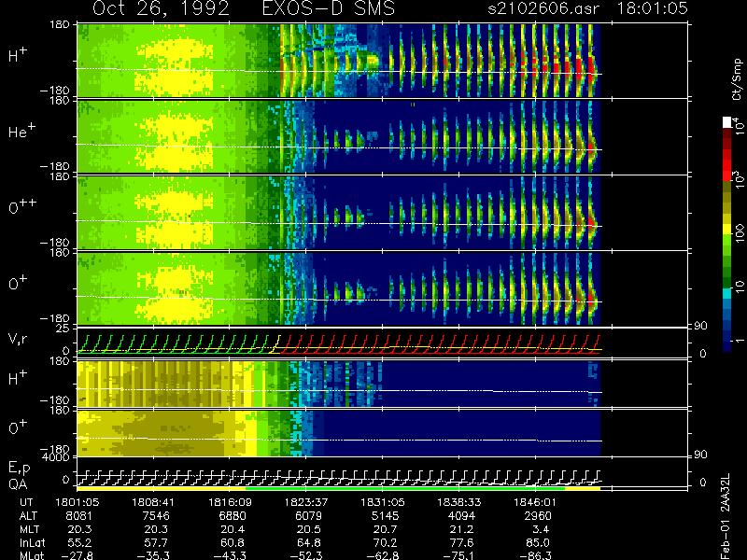
Task: Click the MLat value "-62.8"
Action: pos(383,555)
